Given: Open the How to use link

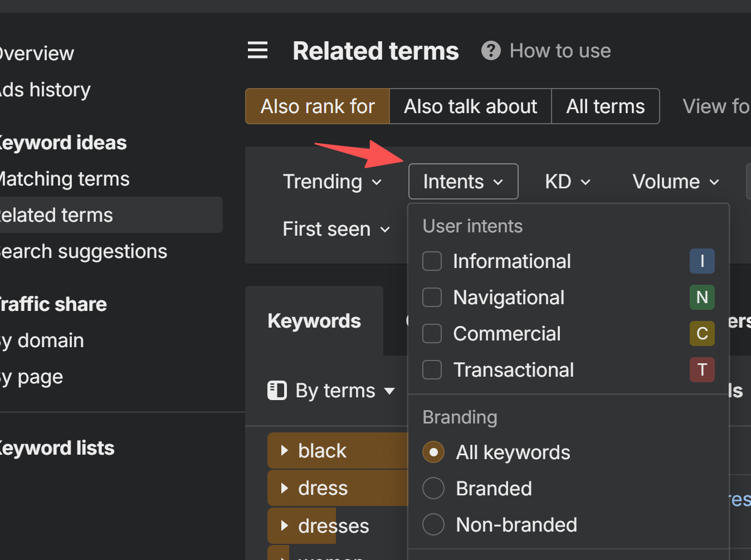Looking at the screenshot, I should coord(560,51).
